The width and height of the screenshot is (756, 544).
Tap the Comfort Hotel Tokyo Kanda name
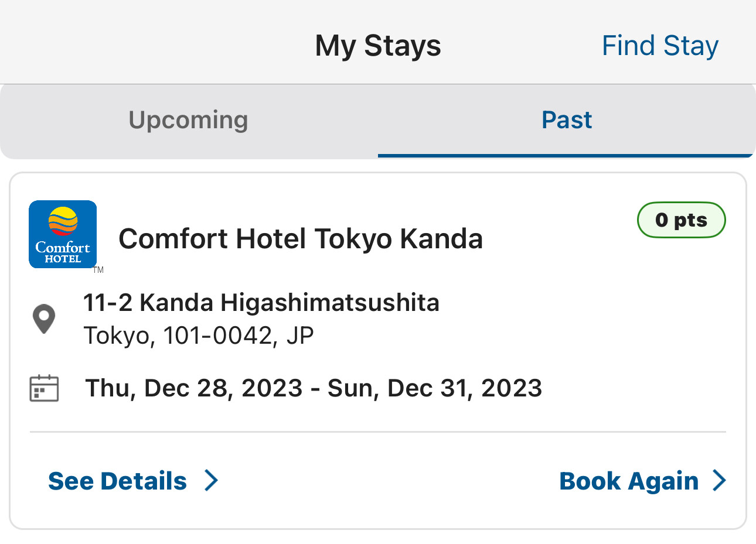pos(301,239)
